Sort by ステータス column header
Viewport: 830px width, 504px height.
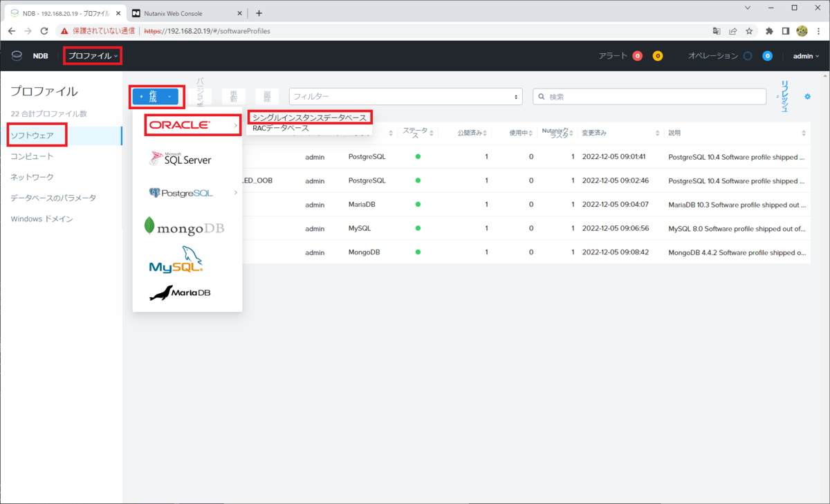(420, 133)
